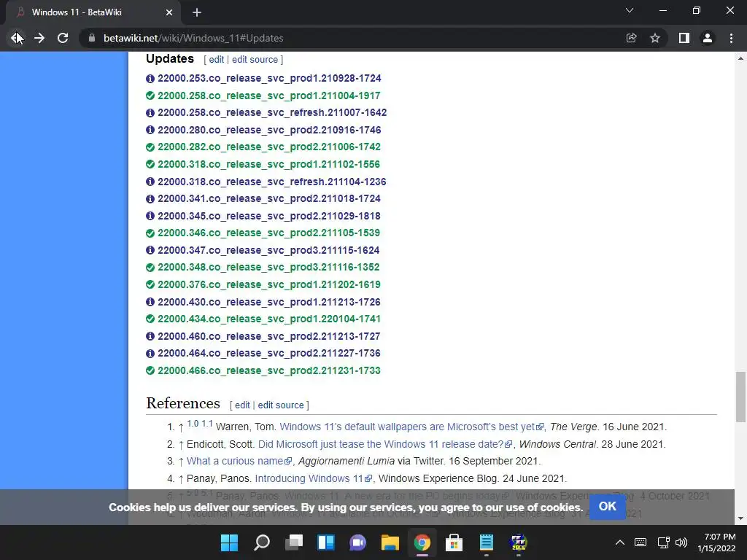Open the Chrome side panel

[x=684, y=38]
